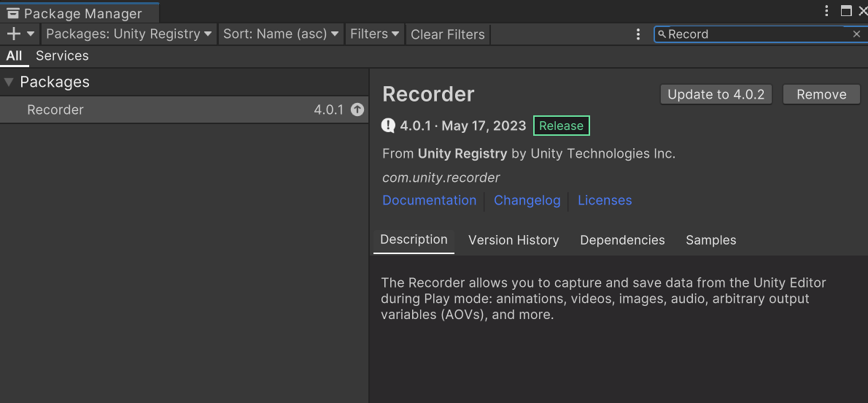Click the com.unity.recorder package name
868x403 pixels.
click(441, 177)
